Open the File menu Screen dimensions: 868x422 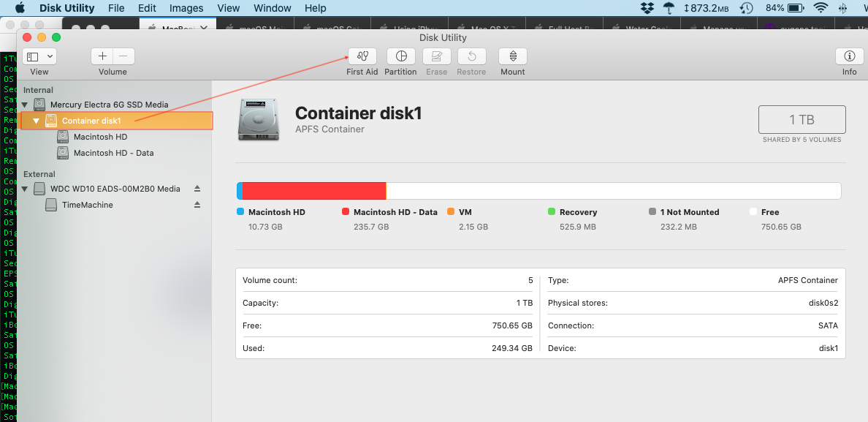tap(116, 8)
